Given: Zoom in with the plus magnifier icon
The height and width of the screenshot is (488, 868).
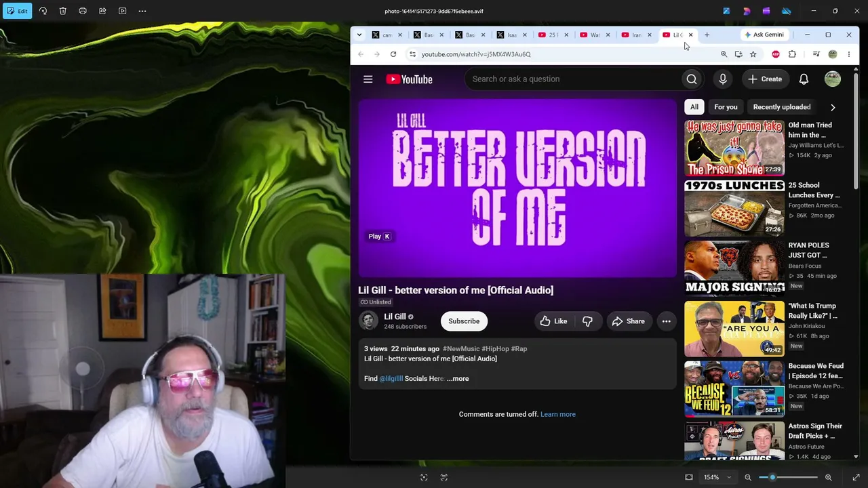Looking at the screenshot, I should 828,477.
